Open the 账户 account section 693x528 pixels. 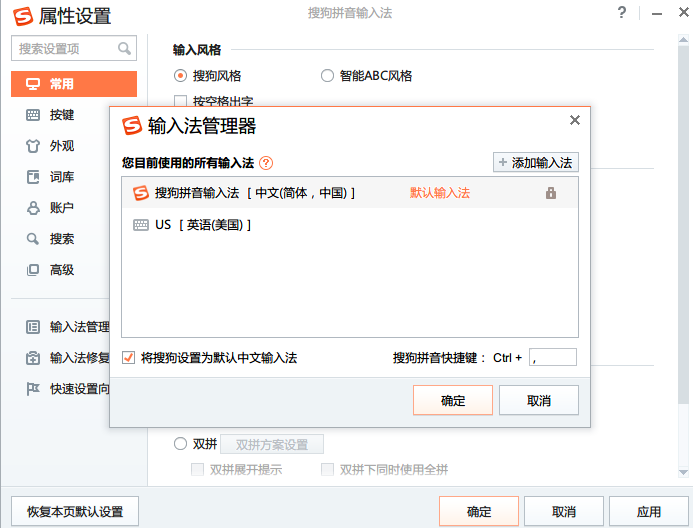[62, 208]
